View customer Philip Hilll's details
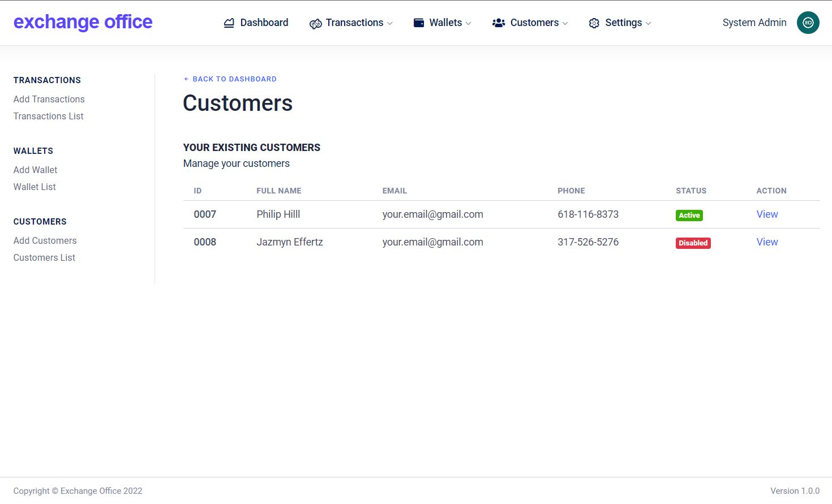Viewport: 832px width, 504px height. (767, 214)
